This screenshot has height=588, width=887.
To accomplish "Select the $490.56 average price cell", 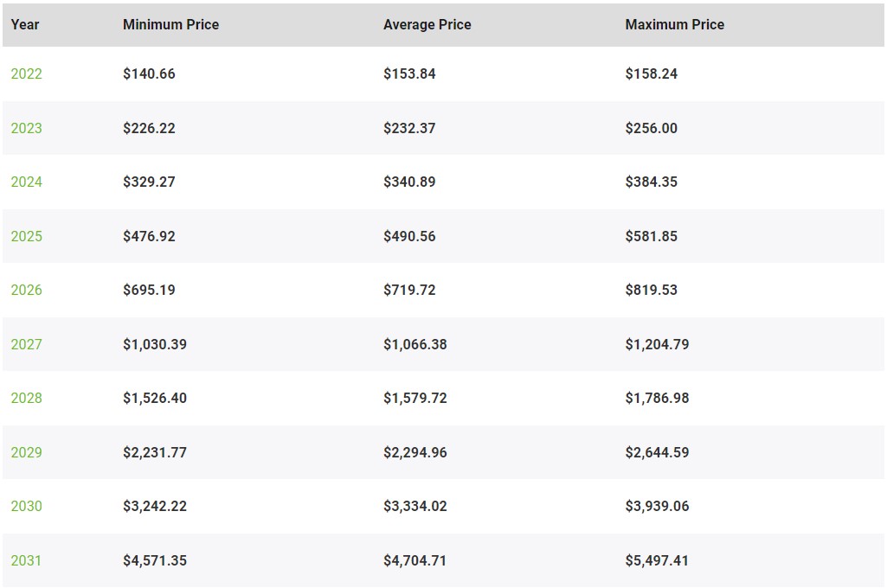I will pyautogui.click(x=409, y=236).
